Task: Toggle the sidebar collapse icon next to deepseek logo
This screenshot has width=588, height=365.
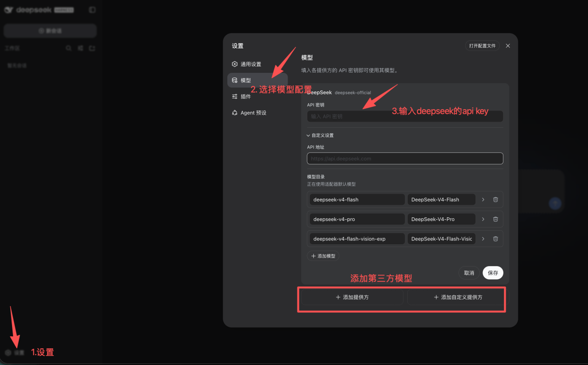Action: point(92,10)
